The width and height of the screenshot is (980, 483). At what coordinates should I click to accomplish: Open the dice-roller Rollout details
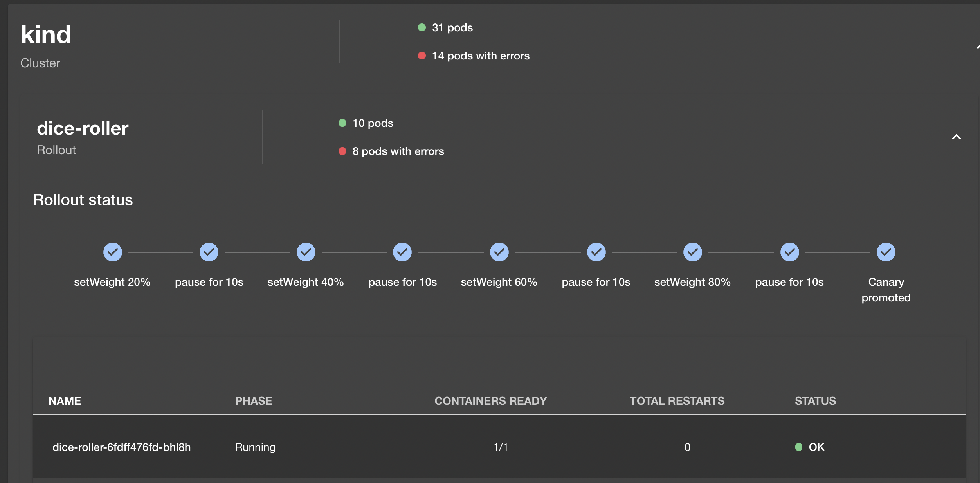83,128
